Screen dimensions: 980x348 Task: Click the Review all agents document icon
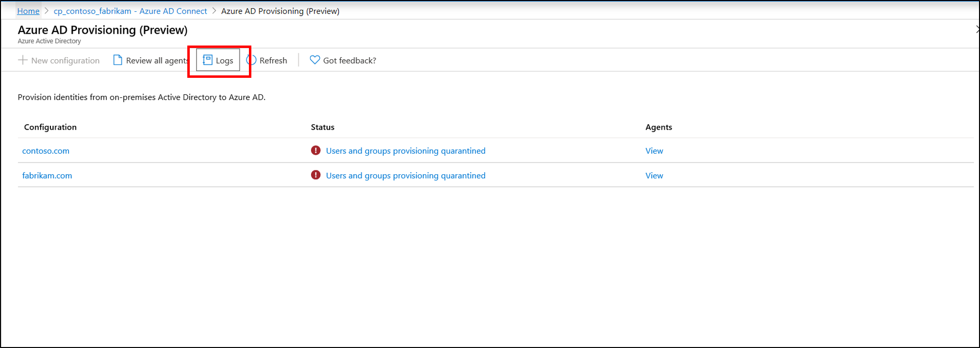tap(117, 60)
